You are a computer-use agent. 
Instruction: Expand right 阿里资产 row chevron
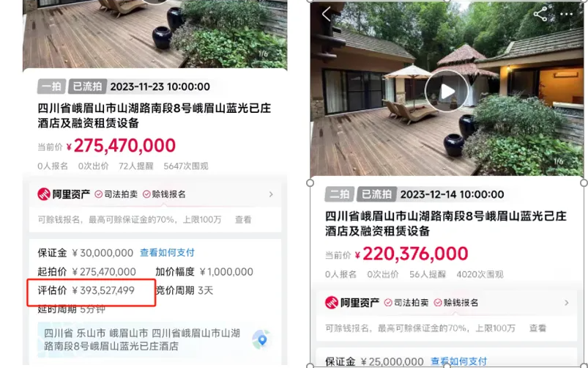coord(566,303)
